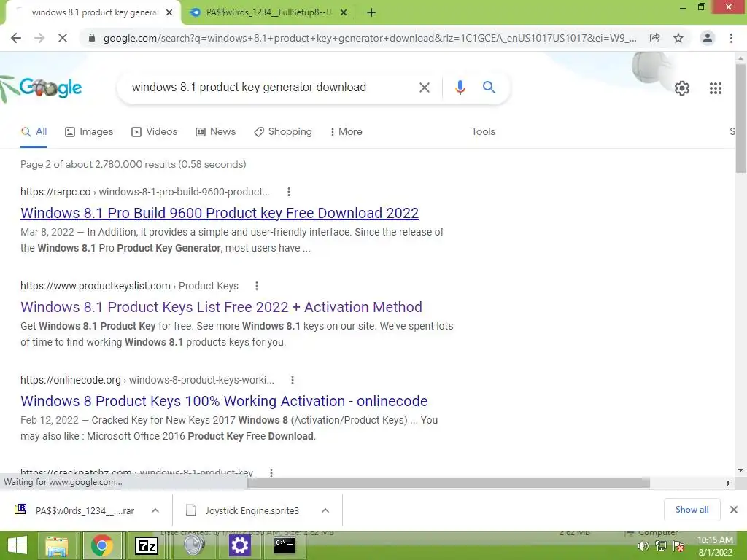The width and height of the screenshot is (747, 560).
Task: Expand options for PA$$w0rds_1234 rar download
Action: (x=155, y=510)
